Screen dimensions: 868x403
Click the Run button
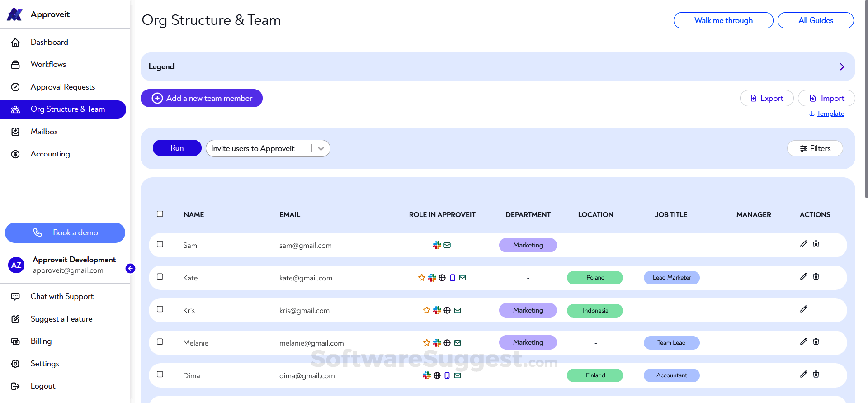coord(177,148)
